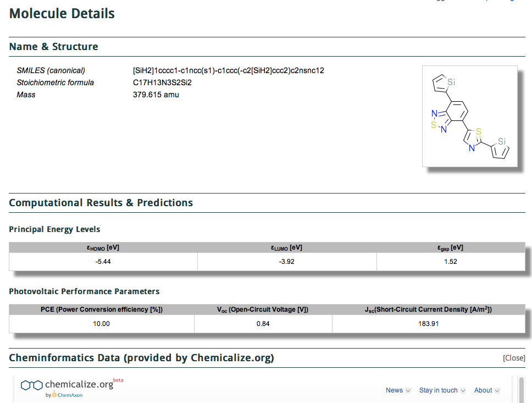Click the LUMO energy value -3.92
The height and width of the screenshot is (403, 532).
point(287,262)
